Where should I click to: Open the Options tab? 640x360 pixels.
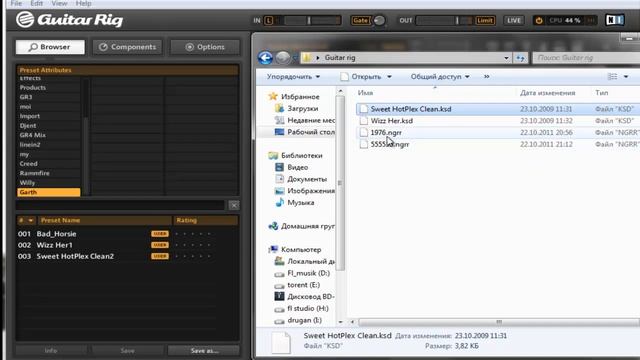(205, 47)
